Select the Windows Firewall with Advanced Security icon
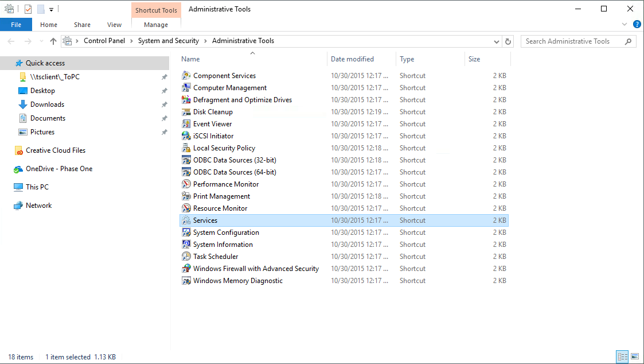This screenshot has width=644, height=364. click(x=186, y=269)
